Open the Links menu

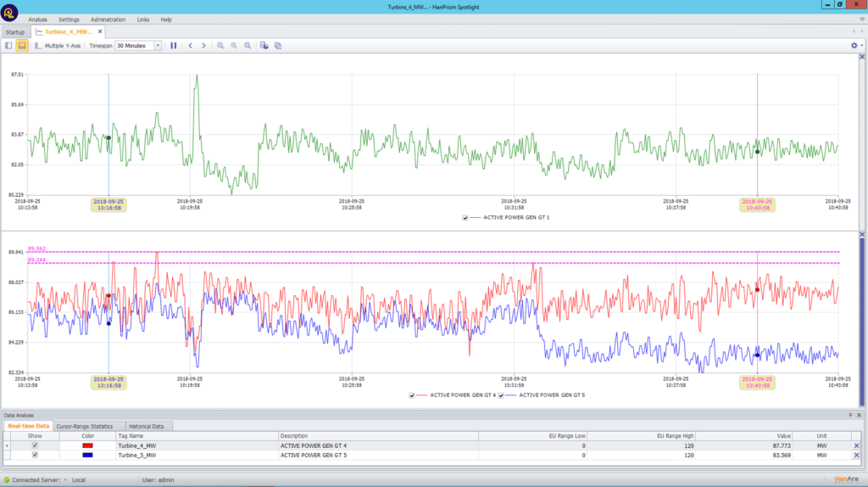pyautogui.click(x=142, y=20)
